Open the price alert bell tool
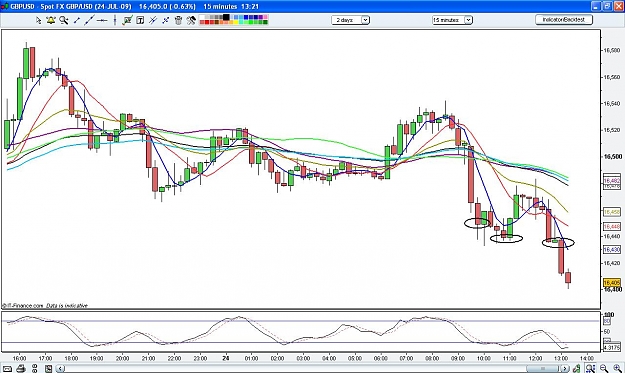This screenshot has height=373, width=625. tap(51, 20)
